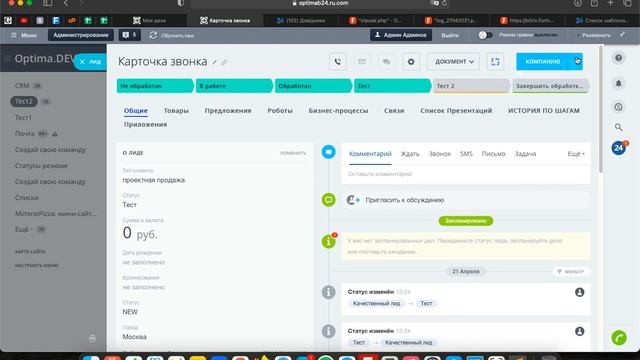This screenshot has width=640, height=360.
Task: Select the Письмо timeline tab
Action: tap(493, 154)
